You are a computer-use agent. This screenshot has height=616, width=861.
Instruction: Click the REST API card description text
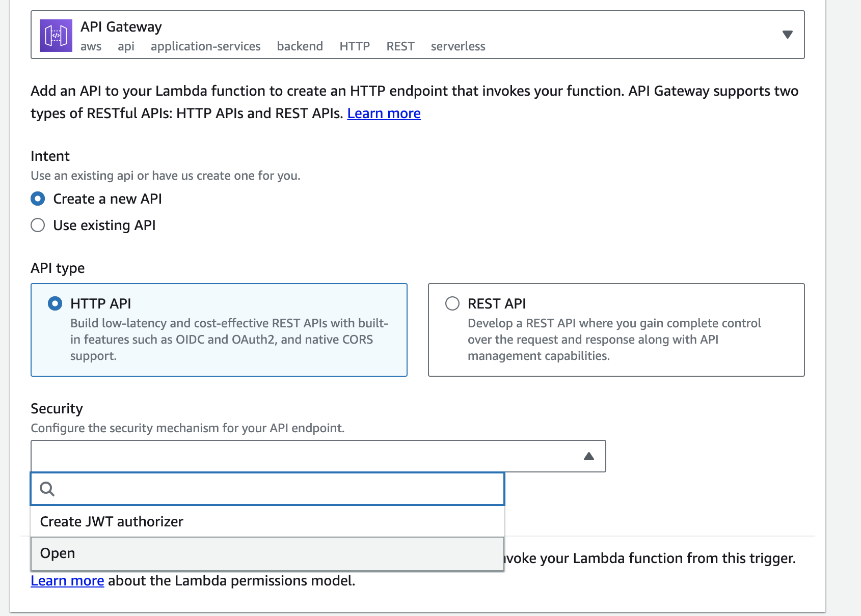[614, 340]
